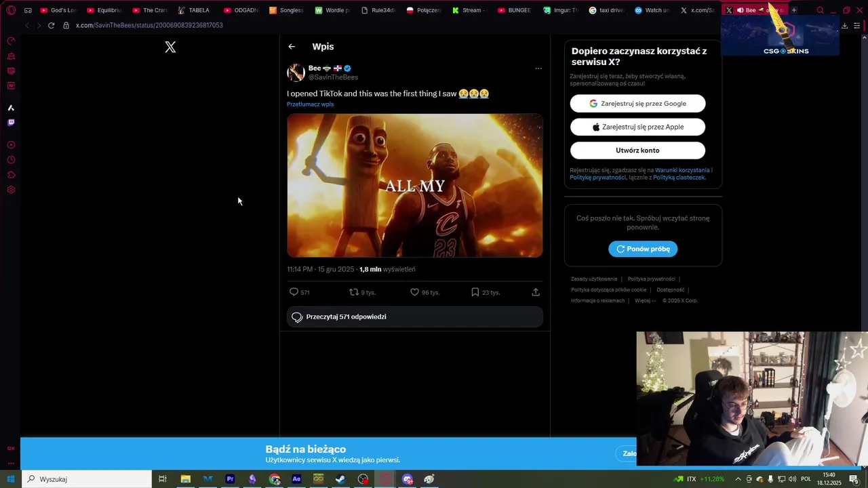Open the three-dot menu on the post

pyautogui.click(x=538, y=68)
